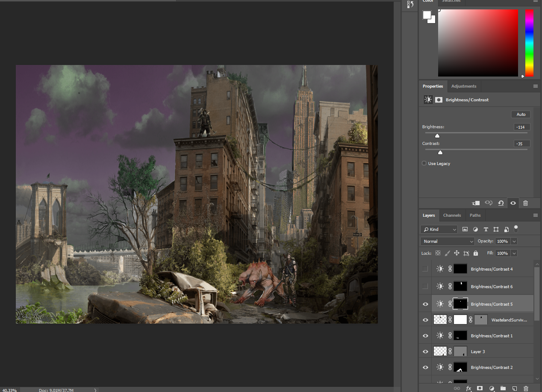Screen dimensions: 542x392
Task: Open the blend mode dropdown showing Normal
Action: (447, 241)
